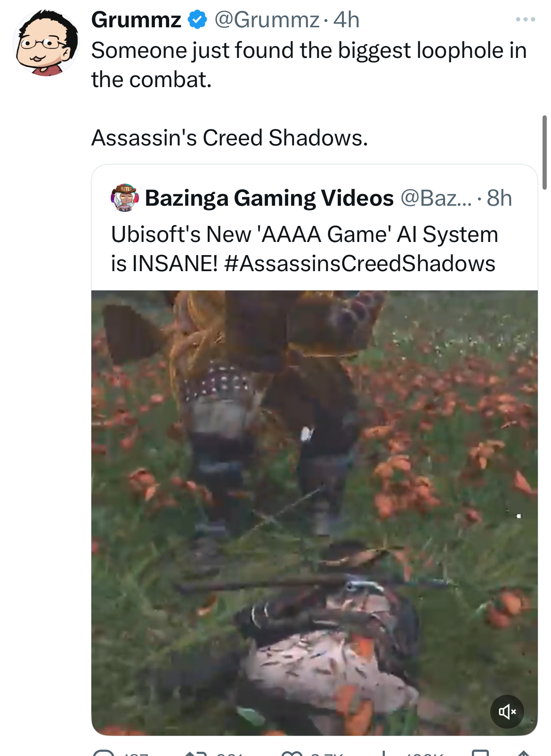Viewport: 551px width, 756px height.
Task: Open the #AssassinsCreedShadows hashtag
Action: [x=360, y=264]
